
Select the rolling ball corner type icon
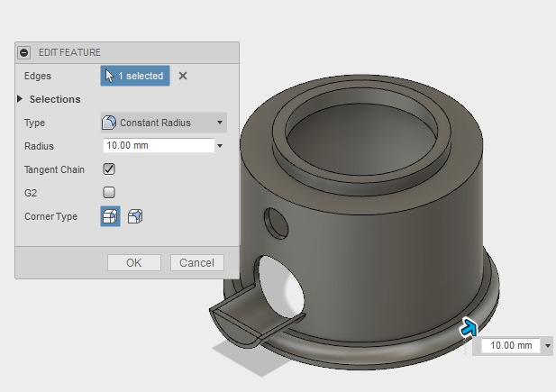[110, 216]
